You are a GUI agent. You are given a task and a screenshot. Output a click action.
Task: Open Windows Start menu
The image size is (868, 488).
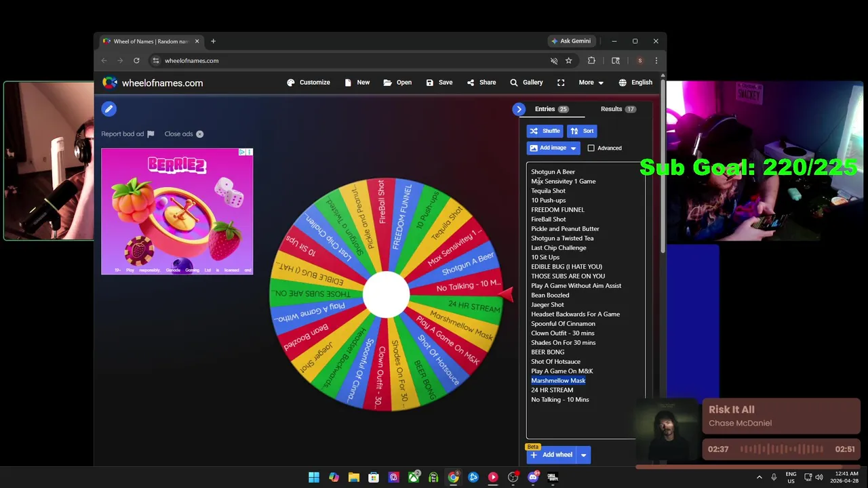[314, 477]
